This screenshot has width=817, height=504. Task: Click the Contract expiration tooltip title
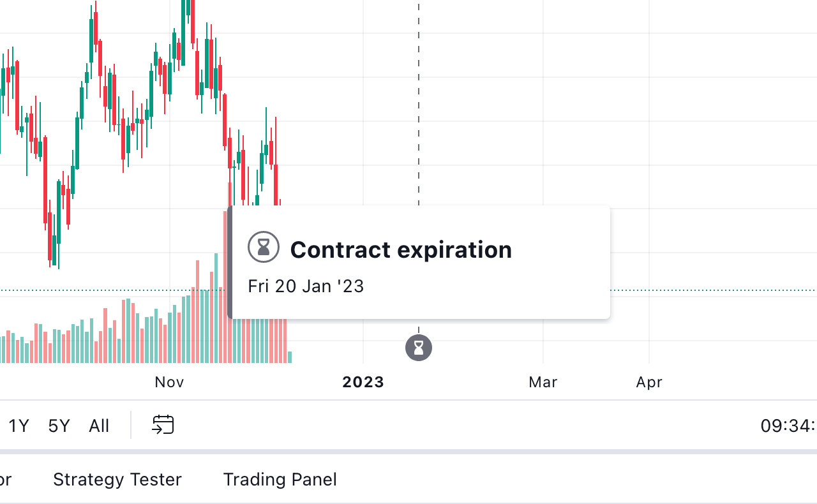click(401, 249)
